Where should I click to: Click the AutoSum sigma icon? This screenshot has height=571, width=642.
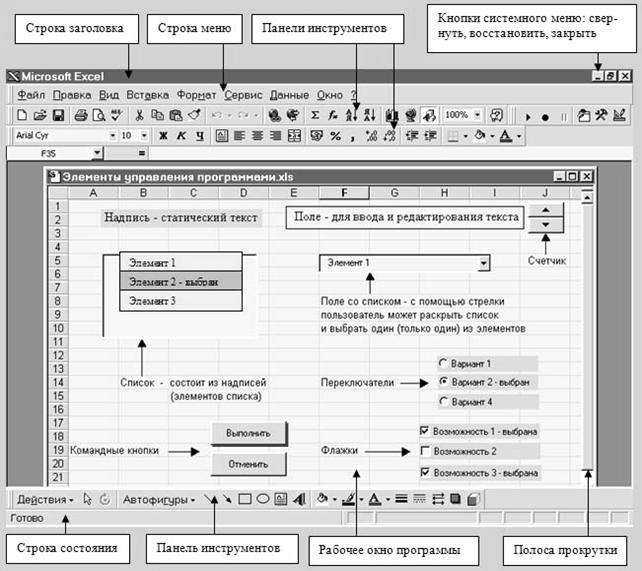(316, 115)
